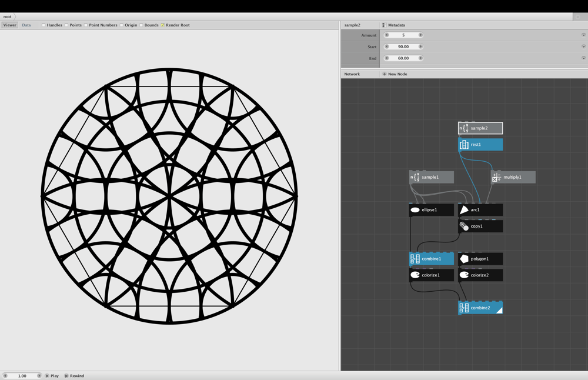Click the sample2 parameters title
This screenshot has height=380, width=588.
(352, 25)
